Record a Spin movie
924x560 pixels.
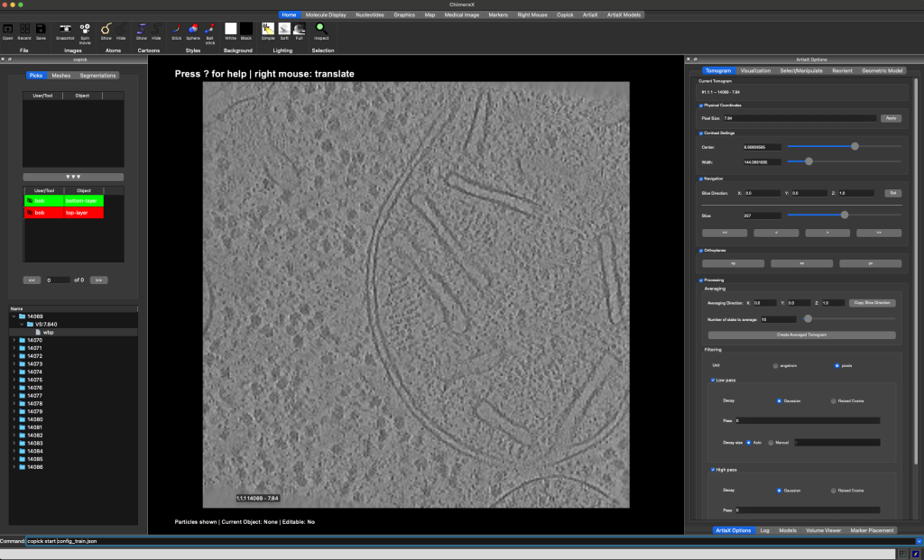tap(85, 33)
